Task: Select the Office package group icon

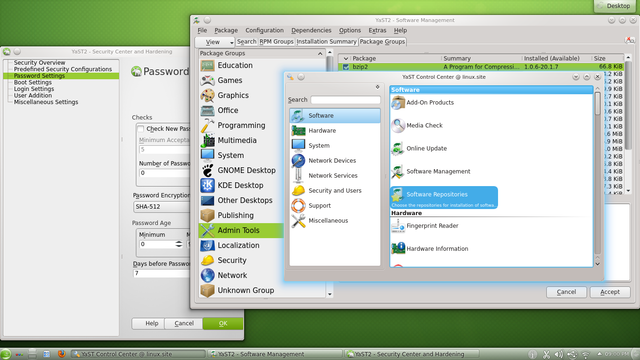Action: tap(207, 110)
